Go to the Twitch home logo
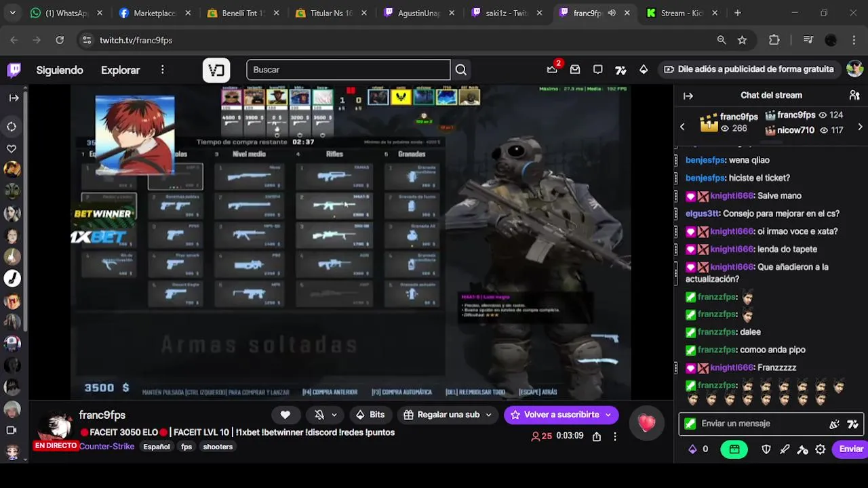Screen dimensions: 868x488 (x=14, y=70)
